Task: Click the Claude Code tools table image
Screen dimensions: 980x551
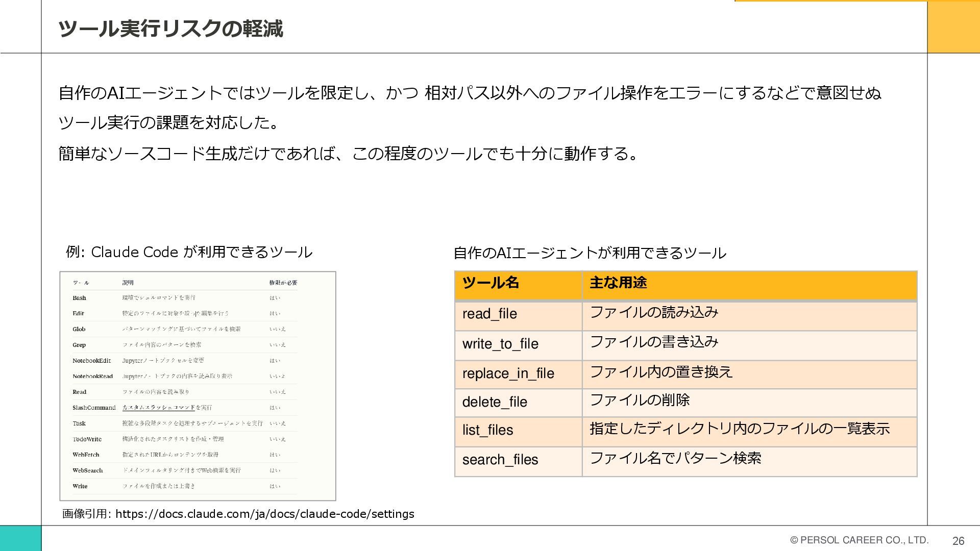Action: [x=198, y=386]
